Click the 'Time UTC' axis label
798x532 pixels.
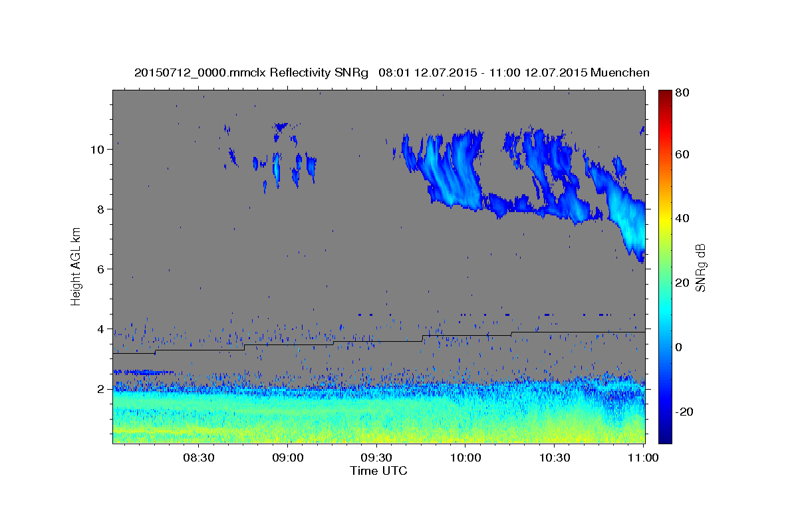pyautogui.click(x=378, y=471)
